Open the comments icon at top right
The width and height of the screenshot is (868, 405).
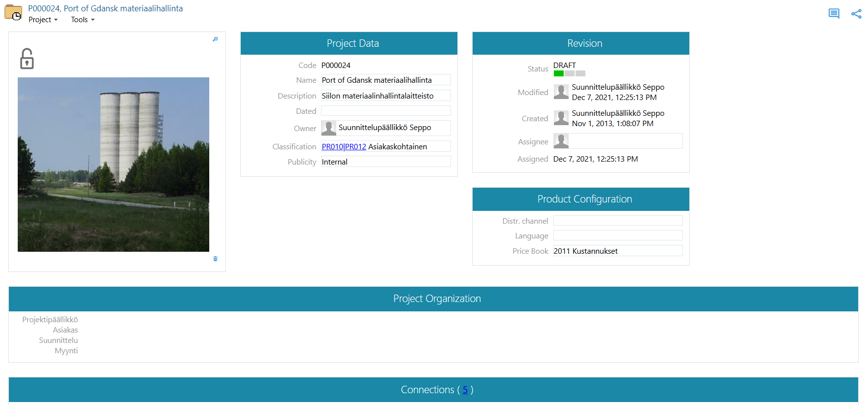coord(834,14)
